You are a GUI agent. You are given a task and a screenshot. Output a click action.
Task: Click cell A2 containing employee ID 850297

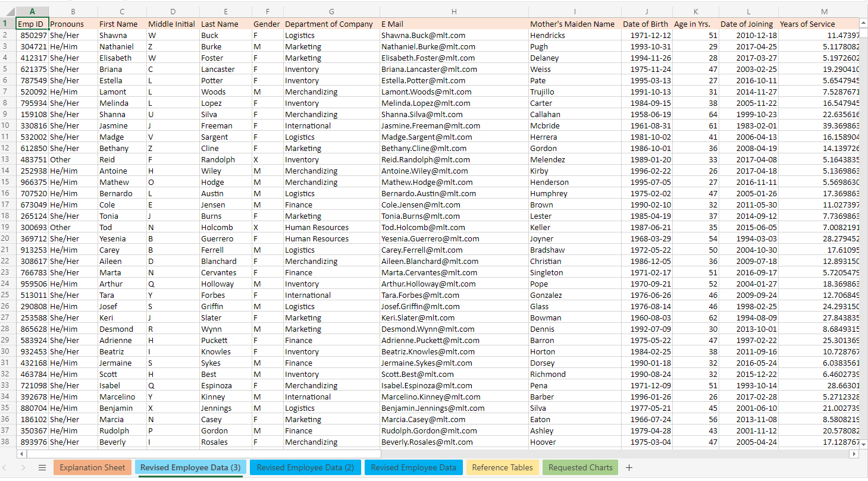pos(32,35)
